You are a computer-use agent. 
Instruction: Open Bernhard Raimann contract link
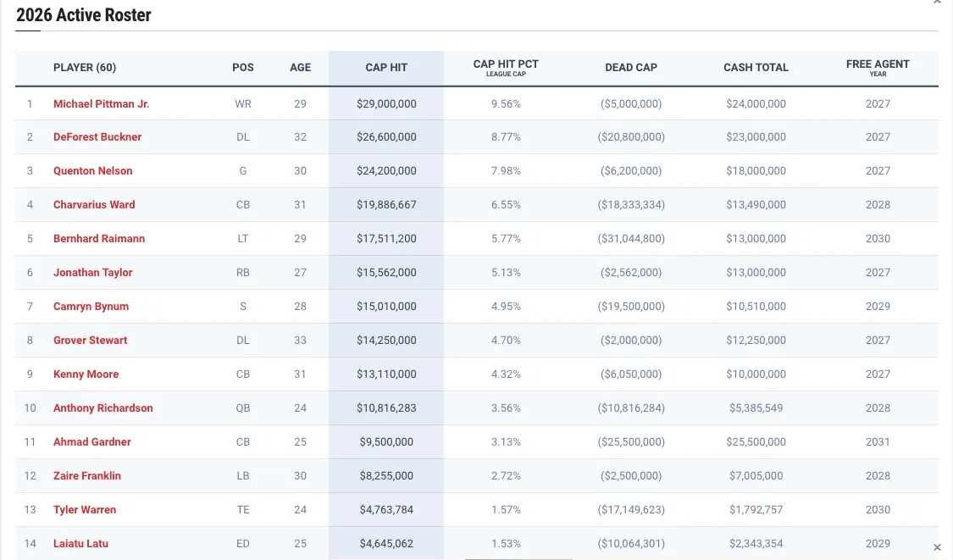99,239
